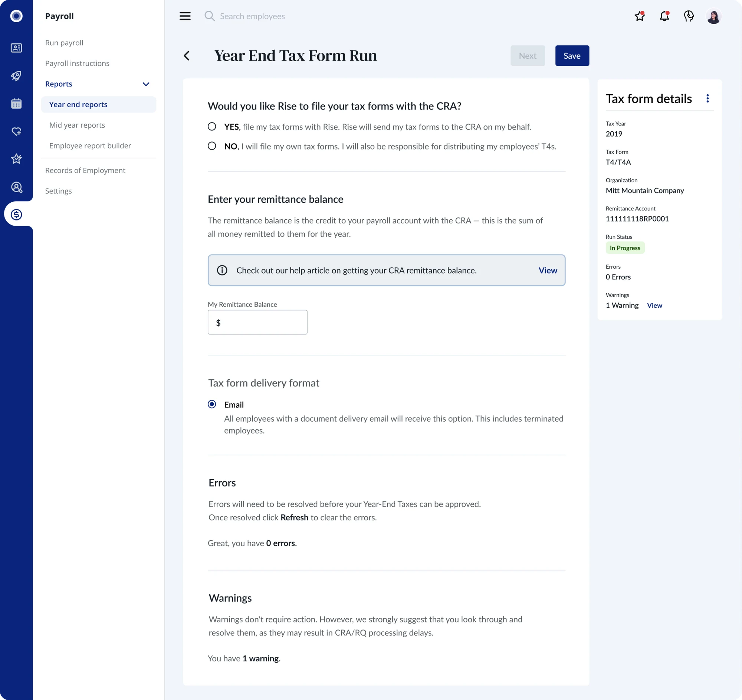The image size is (742, 700).
Task: Select NO, I will file my own forms
Action: 212,146
